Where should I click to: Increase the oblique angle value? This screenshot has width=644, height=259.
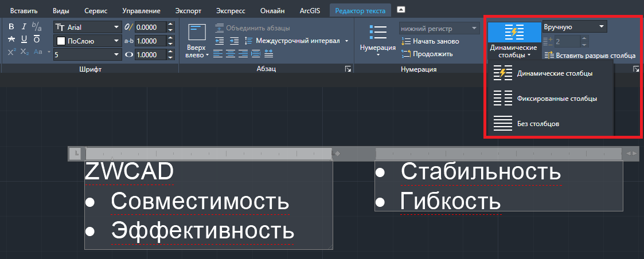pos(170,25)
